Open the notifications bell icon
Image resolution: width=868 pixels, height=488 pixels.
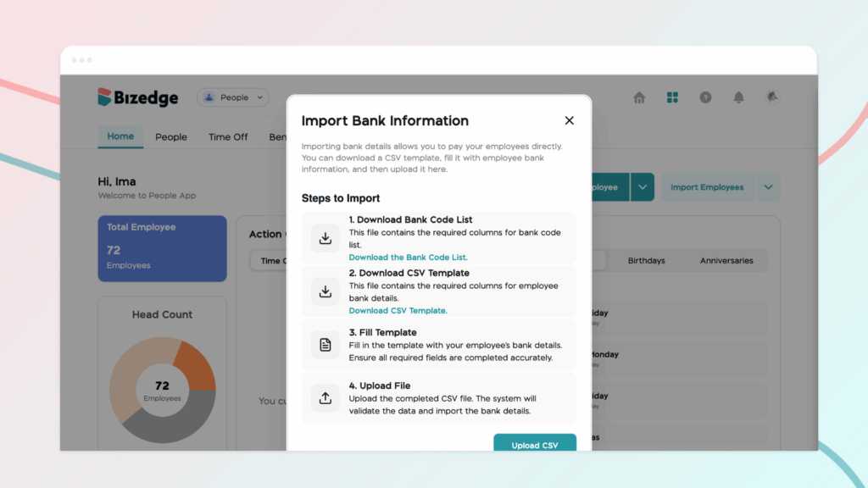pos(738,97)
